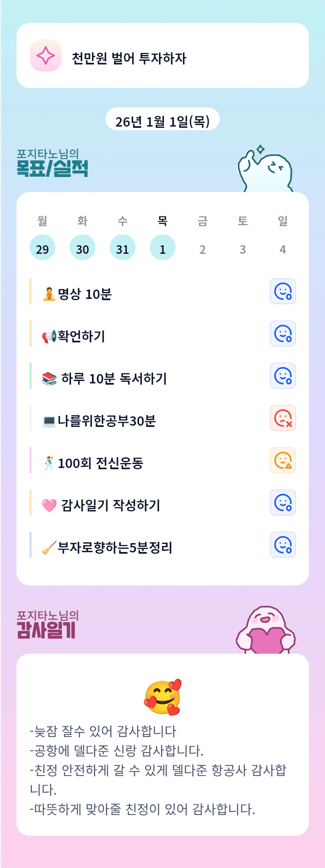Click the blue smiley for 부자로향하는5분정리
325x868 pixels.
(283, 545)
